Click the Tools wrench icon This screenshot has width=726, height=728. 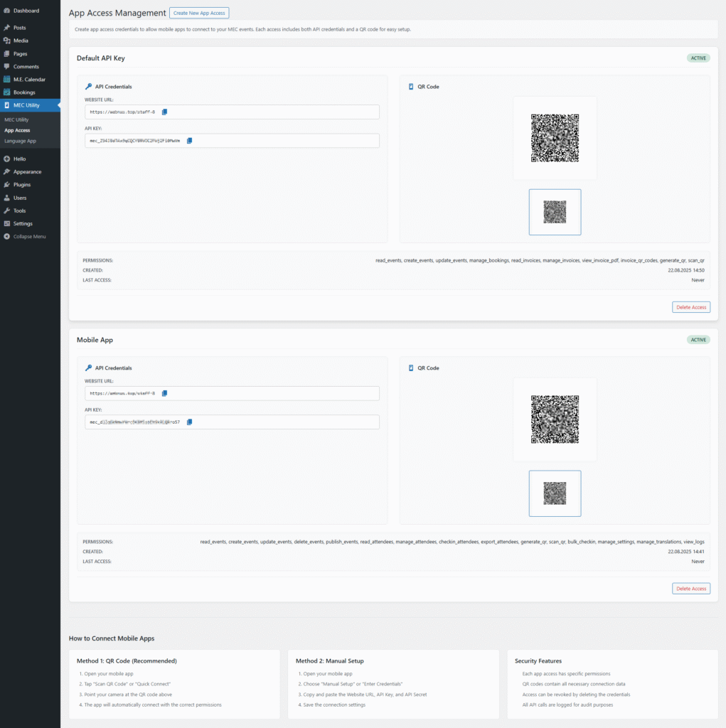tap(7, 210)
